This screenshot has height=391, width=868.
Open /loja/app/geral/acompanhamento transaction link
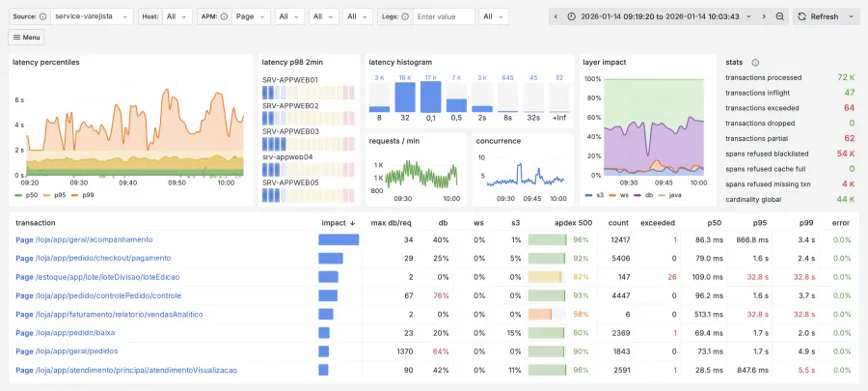84,239
